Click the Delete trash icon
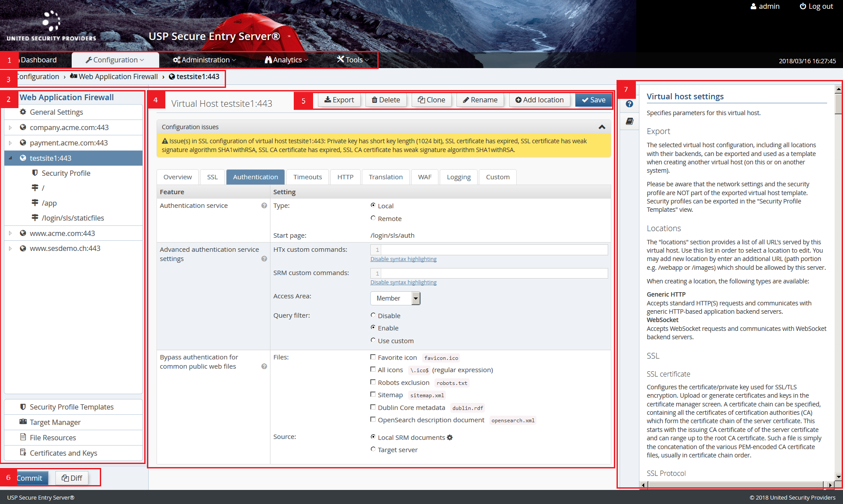843x504 pixels. (376, 100)
